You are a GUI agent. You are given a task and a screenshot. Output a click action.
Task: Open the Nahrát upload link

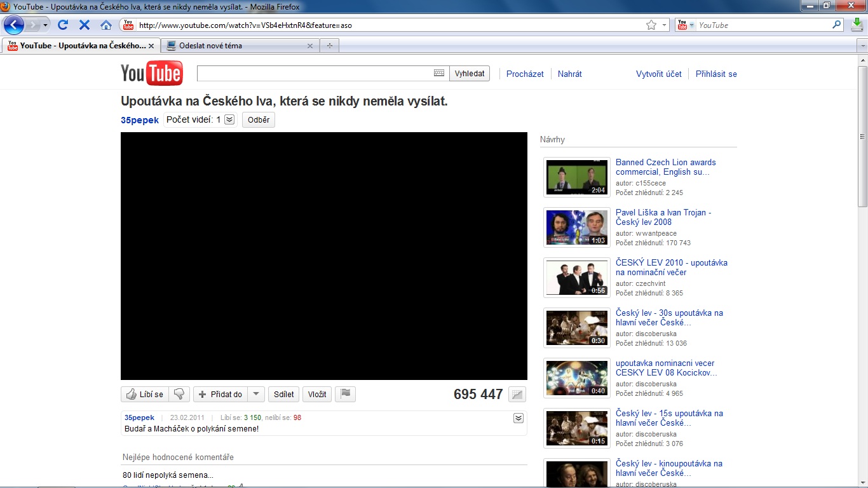tap(570, 74)
